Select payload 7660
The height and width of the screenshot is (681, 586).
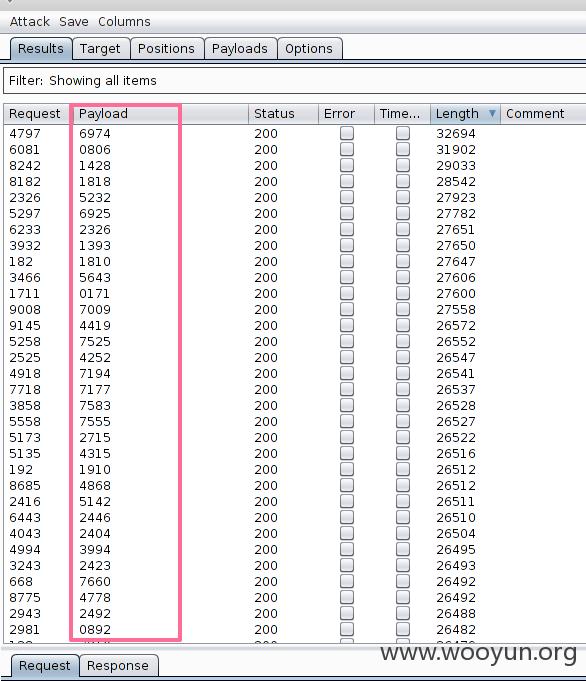[95, 582]
